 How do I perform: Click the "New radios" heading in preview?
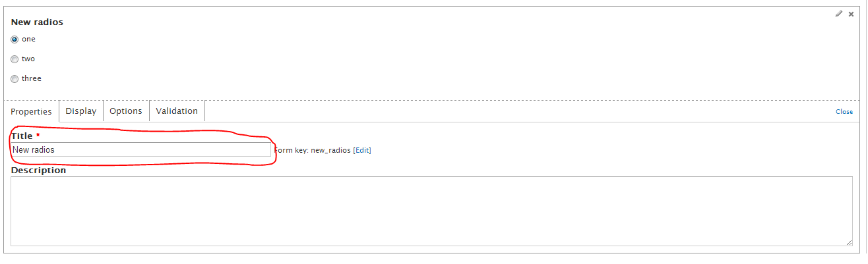click(x=37, y=22)
